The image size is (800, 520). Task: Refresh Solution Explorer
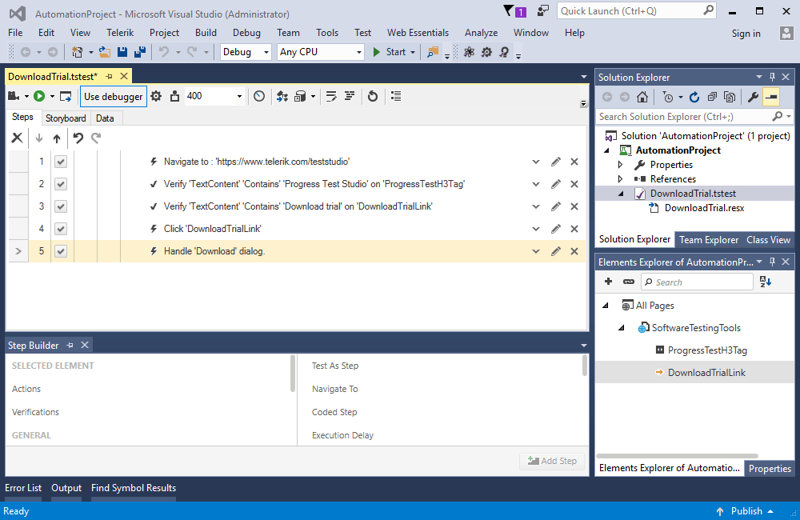click(694, 97)
